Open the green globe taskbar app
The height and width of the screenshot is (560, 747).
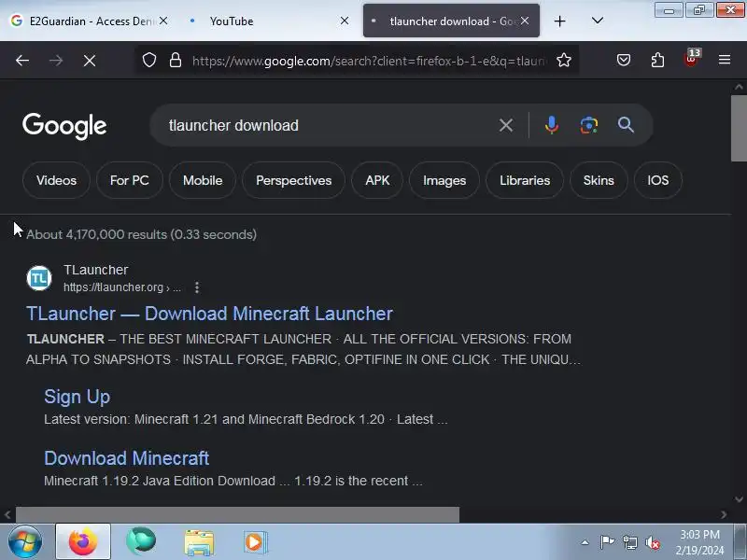click(x=141, y=541)
